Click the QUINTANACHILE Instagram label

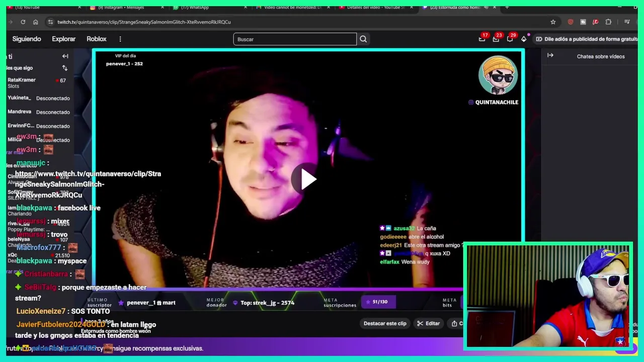tap(493, 102)
